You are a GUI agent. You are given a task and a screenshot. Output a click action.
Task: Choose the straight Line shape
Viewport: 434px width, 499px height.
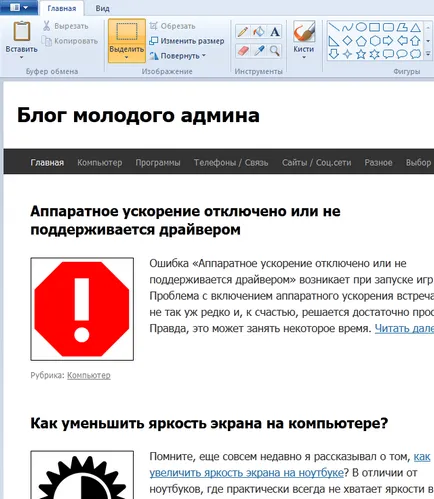click(334, 27)
